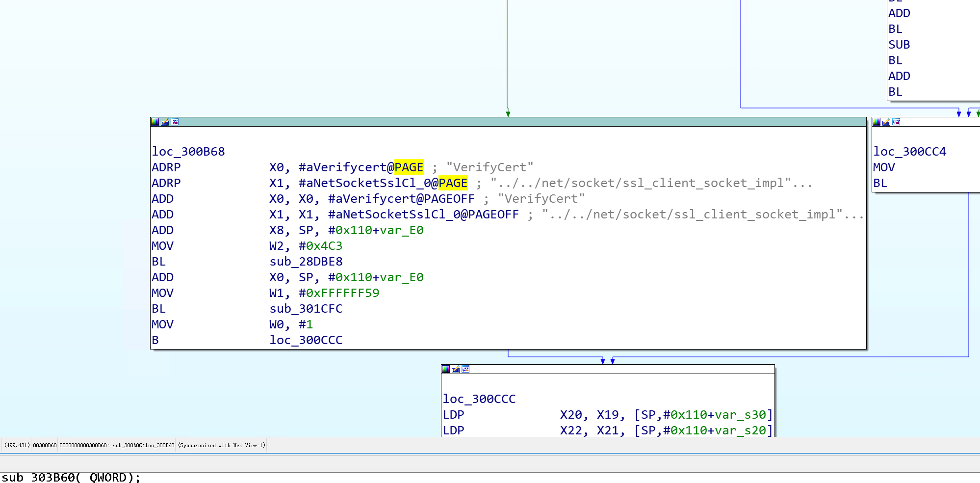Click the node color icon on loc_300B68 block
Viewport: 980px width, 483px height.
click(155, 122)
